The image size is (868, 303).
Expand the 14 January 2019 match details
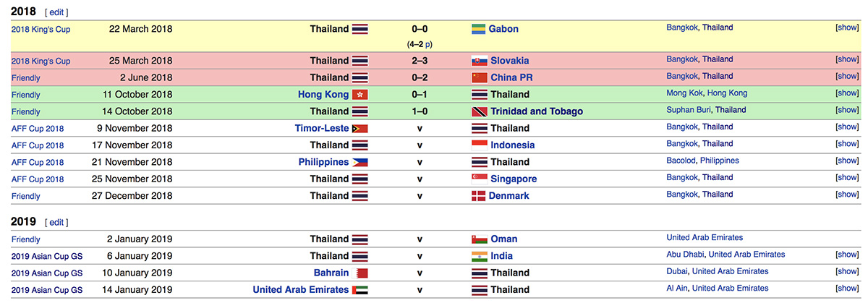click(x=848, y=289)
